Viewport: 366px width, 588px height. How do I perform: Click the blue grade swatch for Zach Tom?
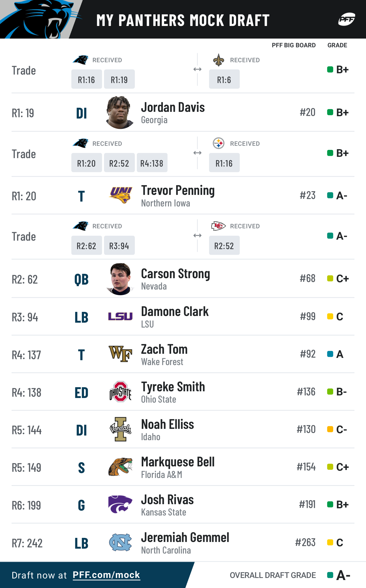[x=330, y=354]
